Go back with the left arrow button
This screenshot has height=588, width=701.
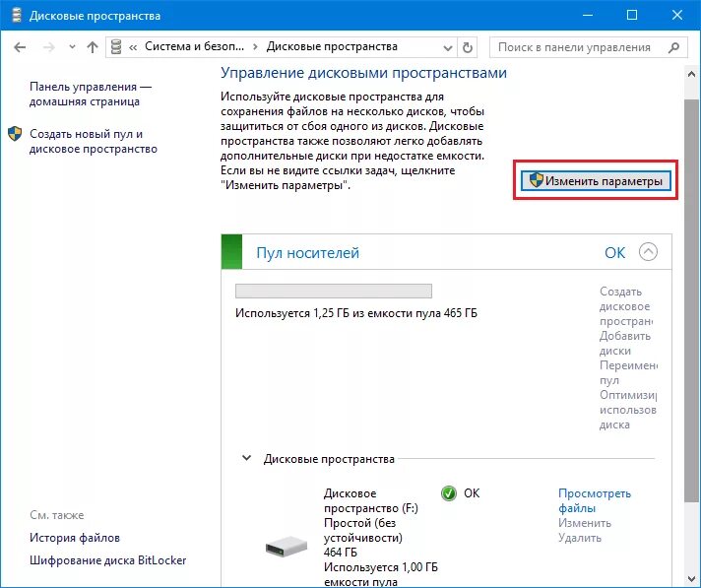(x=20, y=47)
